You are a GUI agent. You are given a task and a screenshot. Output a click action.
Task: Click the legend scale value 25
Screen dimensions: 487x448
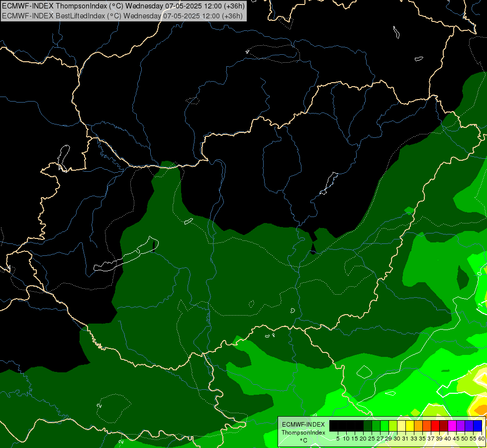click(x=372, y=439)
